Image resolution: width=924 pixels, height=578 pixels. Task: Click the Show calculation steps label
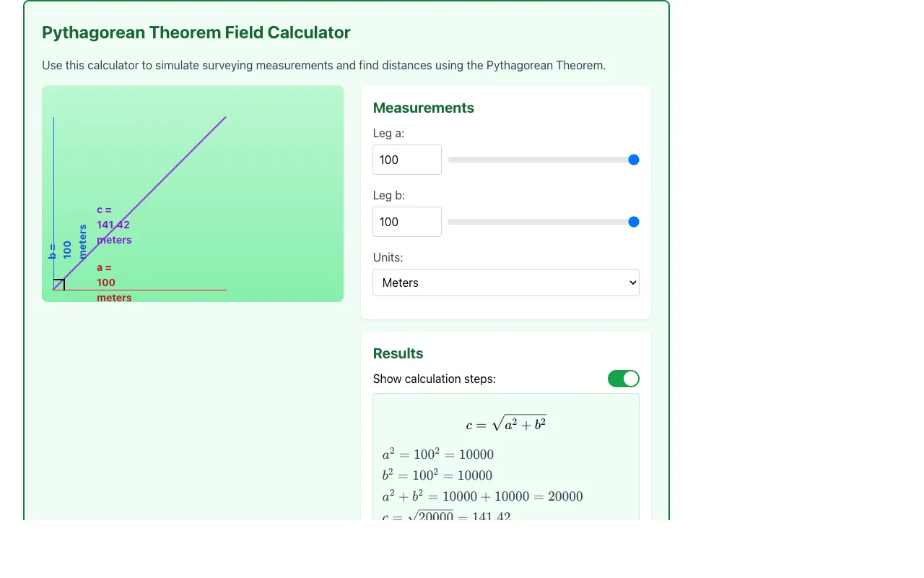[435, 379]
